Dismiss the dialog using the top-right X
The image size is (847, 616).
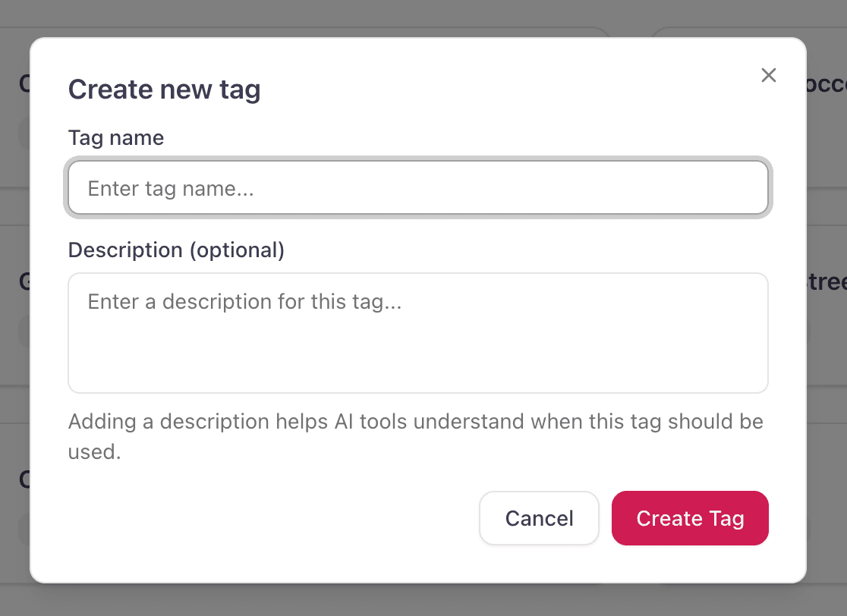tap(768, 75)
